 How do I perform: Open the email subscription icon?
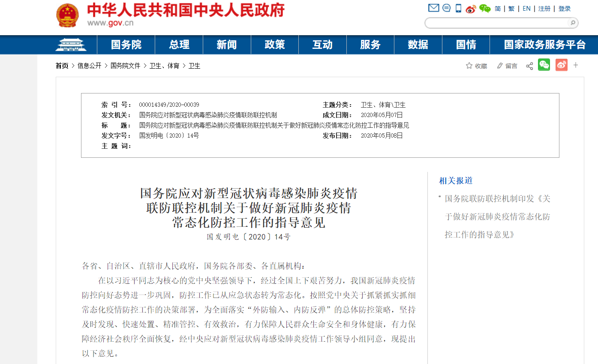pyautogui.click(x=434, y=8)
